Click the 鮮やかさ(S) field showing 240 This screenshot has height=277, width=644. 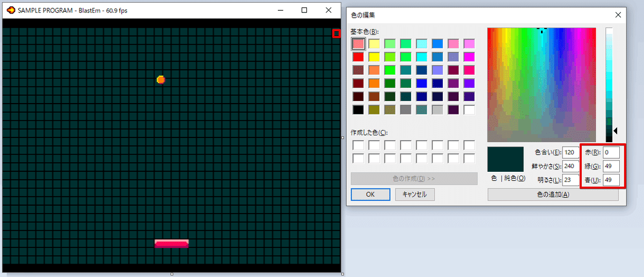(x=571, y=166)
